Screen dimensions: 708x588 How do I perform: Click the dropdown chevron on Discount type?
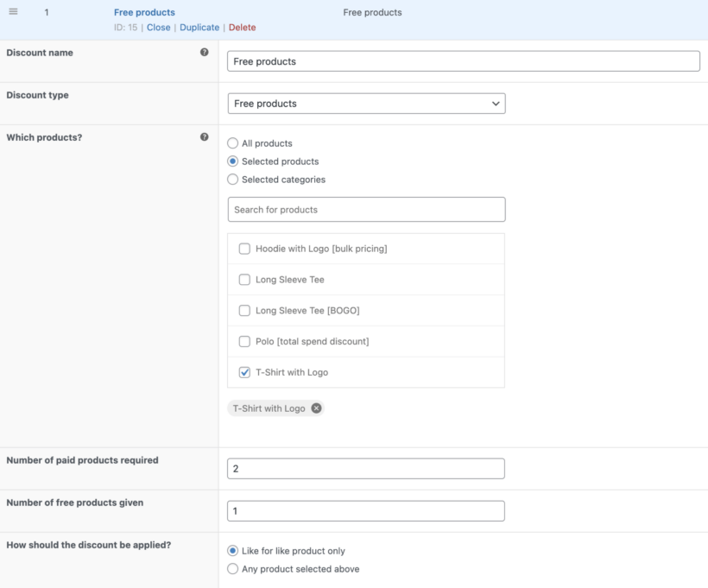[496, 103]
